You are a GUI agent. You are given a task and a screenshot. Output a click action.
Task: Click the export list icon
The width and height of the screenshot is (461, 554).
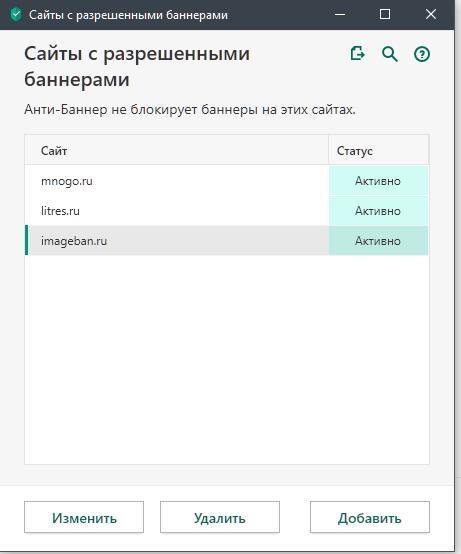tap(357, 54)
